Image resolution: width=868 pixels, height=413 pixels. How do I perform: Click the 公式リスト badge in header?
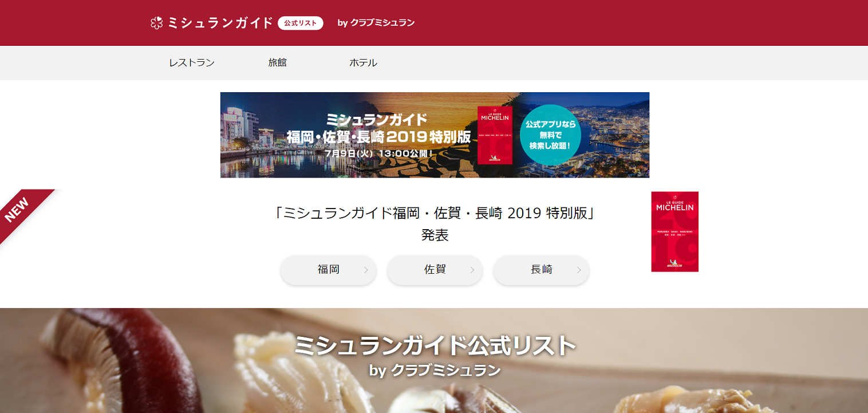[x=301, y=23]
